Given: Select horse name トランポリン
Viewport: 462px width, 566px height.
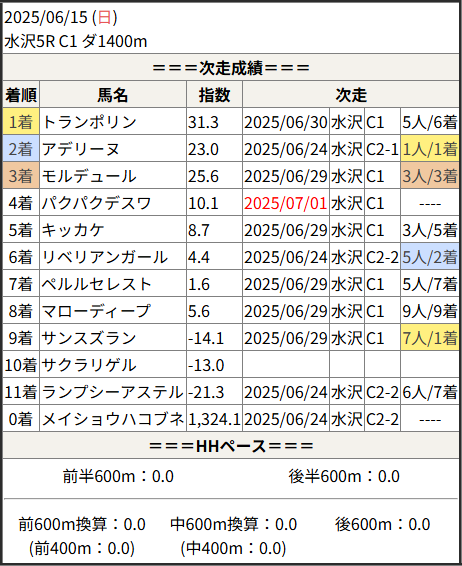Looking at the screenshot, I should pyautogui.click(x=89, y=122).
